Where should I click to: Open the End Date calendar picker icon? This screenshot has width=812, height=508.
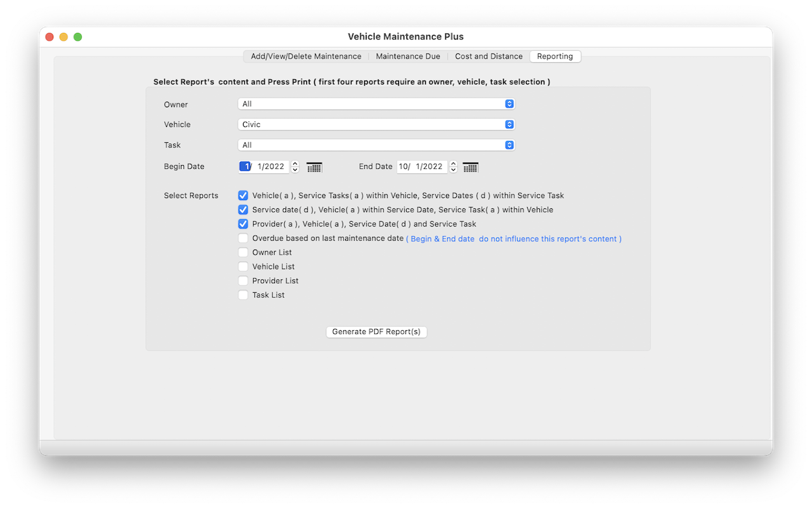click(x=470, y=167)
